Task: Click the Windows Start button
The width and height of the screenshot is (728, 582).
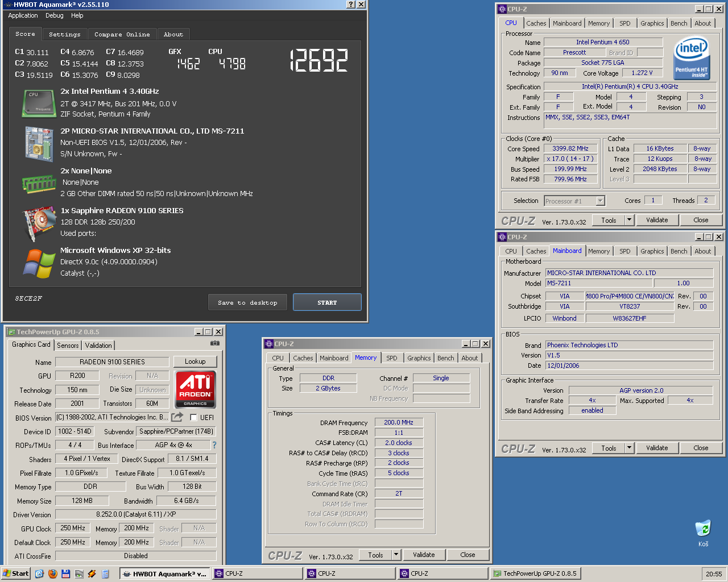Action: point(16,573)
